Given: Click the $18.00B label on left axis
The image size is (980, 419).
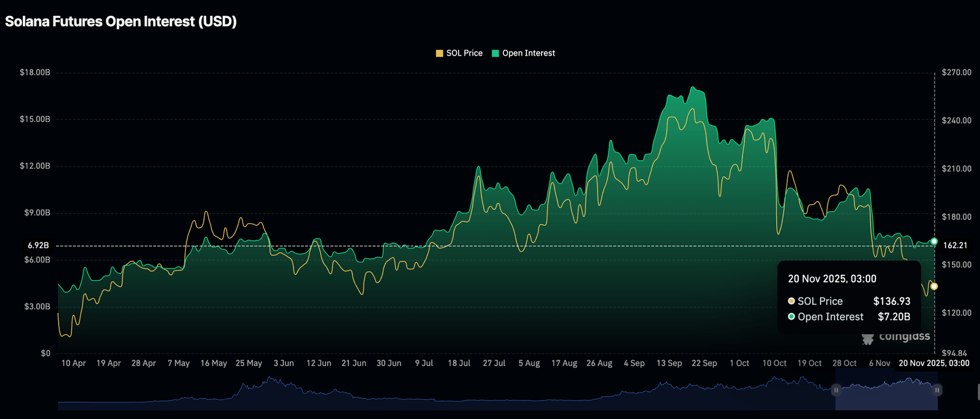Looking at the screenshot, I should point(34,73).
